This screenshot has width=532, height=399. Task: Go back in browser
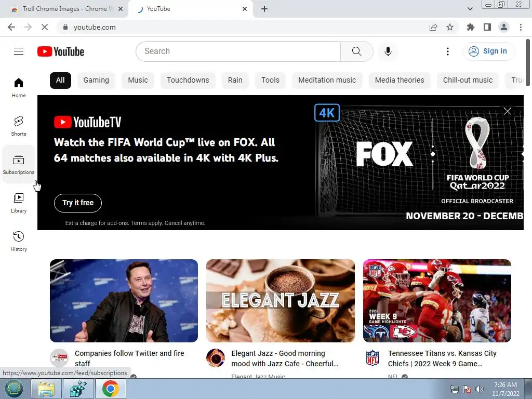pyautogui.click(x=11, y=27)
